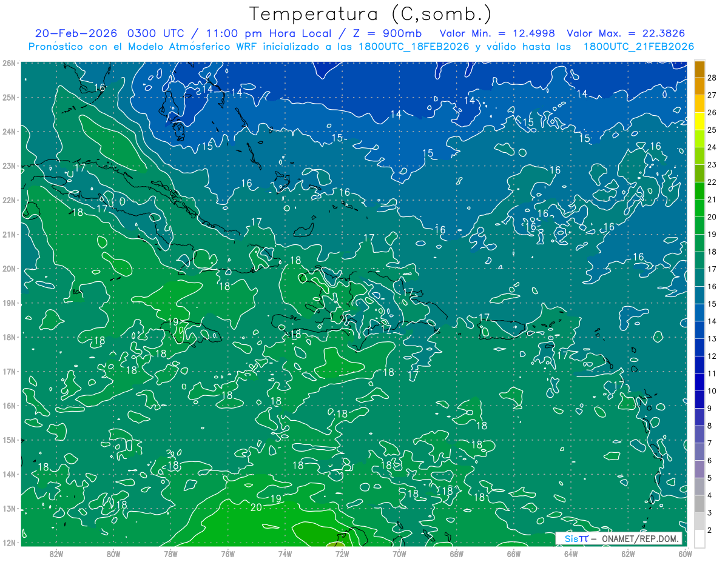The image size is (728, 562).
Task: Click the '17N' latitude axis label
Action: pos(9,372)
